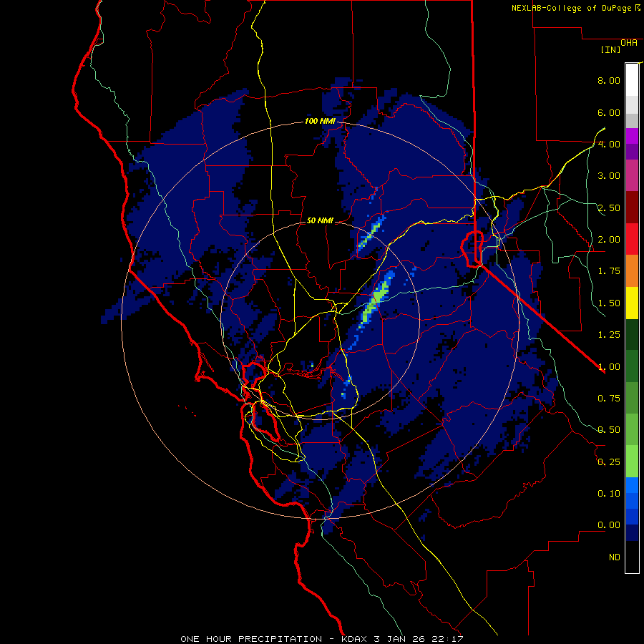
Task: Click the 100 NMI range ring label
Action: [320, 121]
